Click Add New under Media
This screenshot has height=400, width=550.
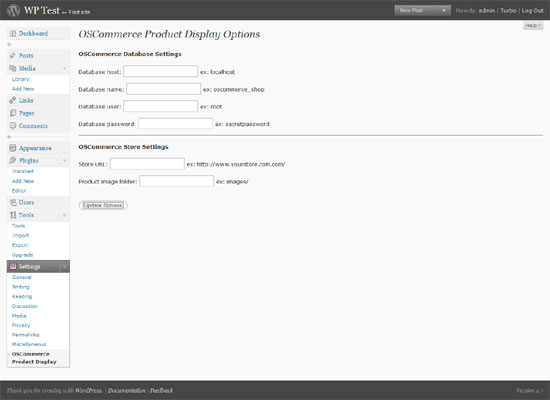(x=23, y=89)
